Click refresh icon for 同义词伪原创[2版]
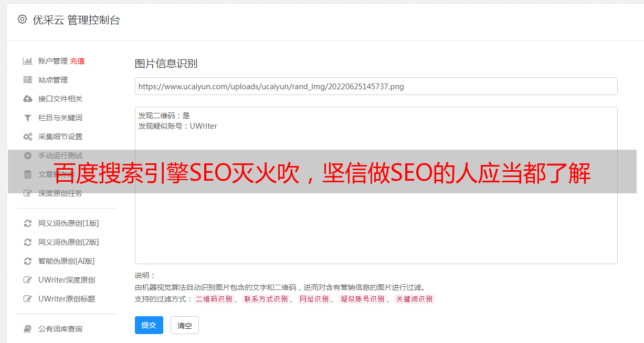This screenshot has height=343, width=644. click(x=28, y=242)
